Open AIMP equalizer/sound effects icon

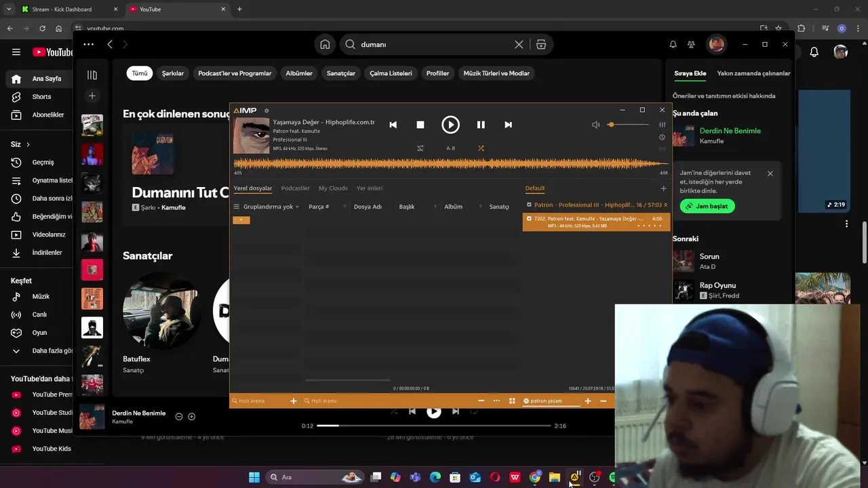pyautogui.click(x=662, y=125)
